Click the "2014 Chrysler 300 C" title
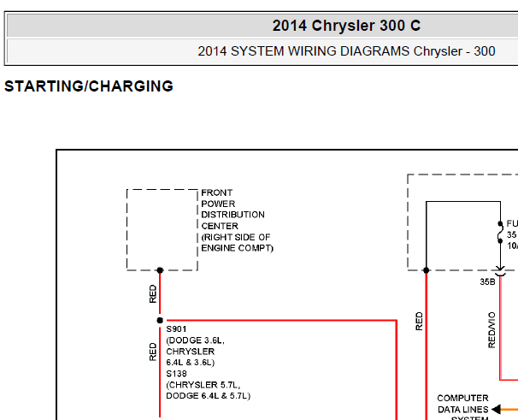The image size is (518, 420). (346, 26)
